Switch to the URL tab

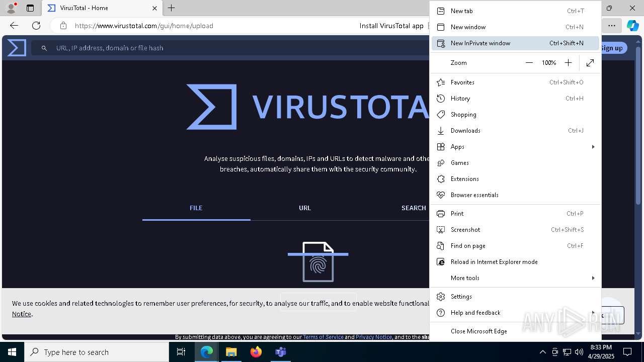[305, 208]
